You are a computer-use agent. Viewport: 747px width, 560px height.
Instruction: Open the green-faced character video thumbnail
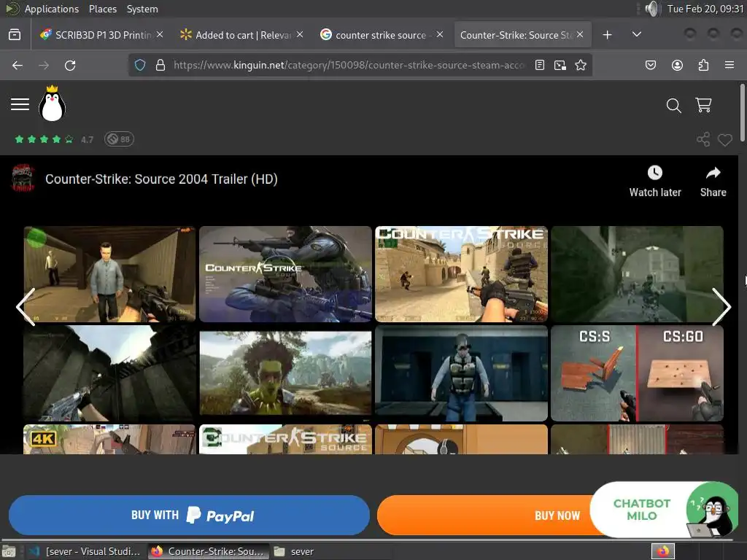tap(285, 373)
